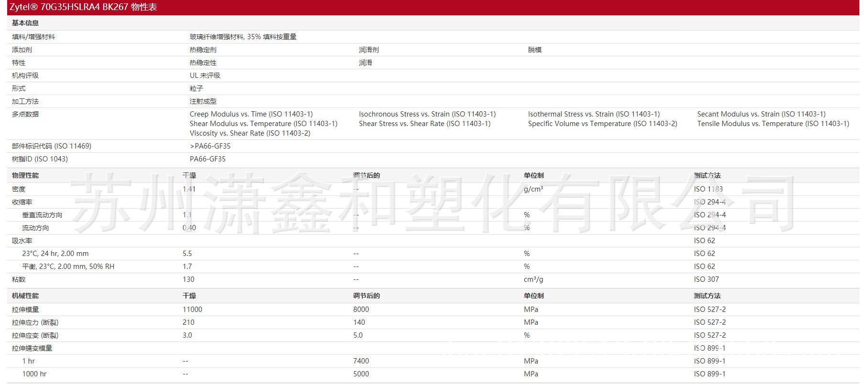
Task: Select the UL 未评级 value
Action: 205,75
